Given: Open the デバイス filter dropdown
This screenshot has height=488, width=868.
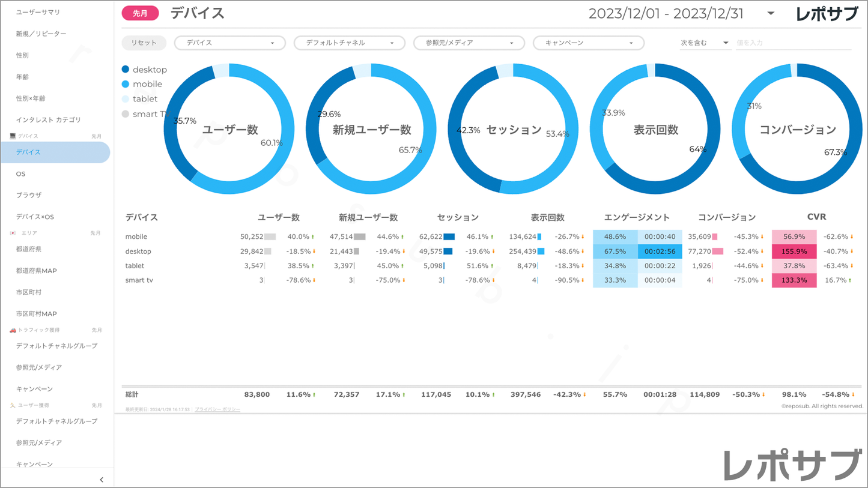Looking at the screenshot, I should [x=229, y=43].
